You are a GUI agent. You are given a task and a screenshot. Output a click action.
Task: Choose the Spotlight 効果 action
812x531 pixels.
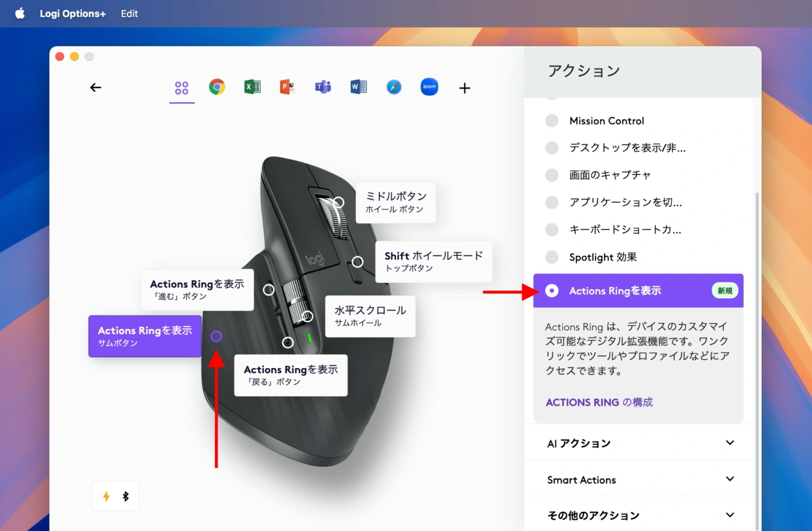(551, 257)
